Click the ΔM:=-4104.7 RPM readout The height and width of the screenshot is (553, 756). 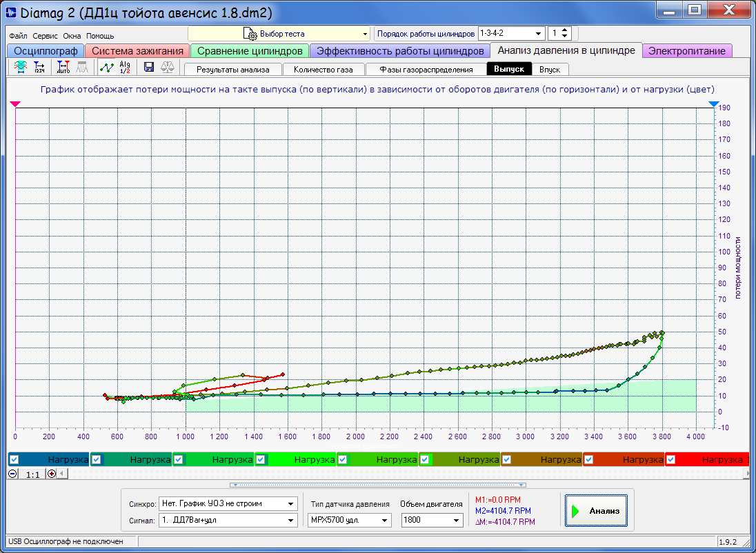point(505,522)
